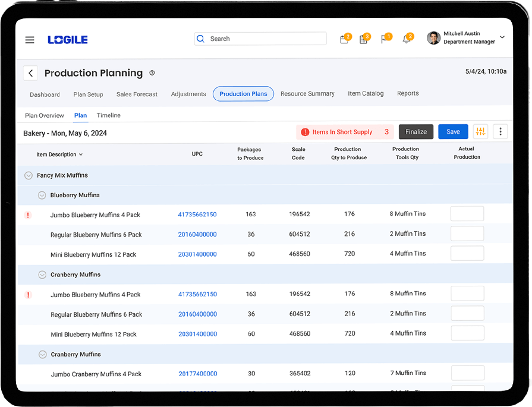Click Actual Production field for first Mini Blueberry row
This screenshot has width=532, height=407.
pyautogui.click(x=467, y=253)
